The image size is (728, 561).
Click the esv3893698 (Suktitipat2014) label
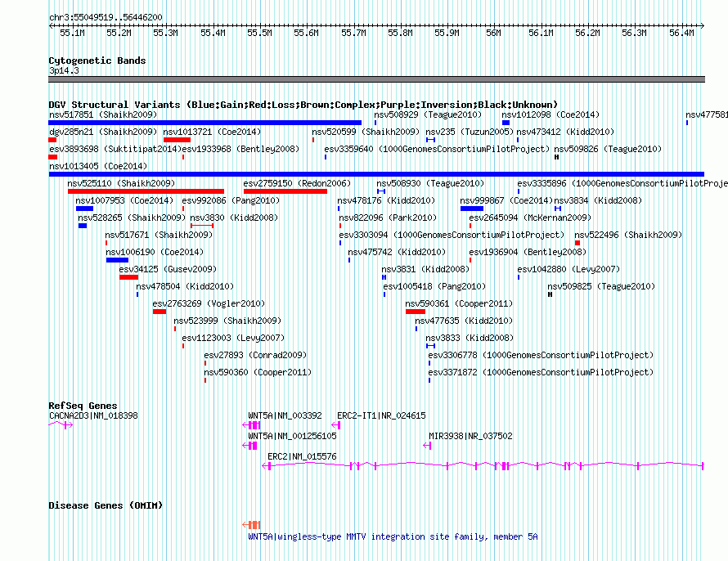click(115, 149)
